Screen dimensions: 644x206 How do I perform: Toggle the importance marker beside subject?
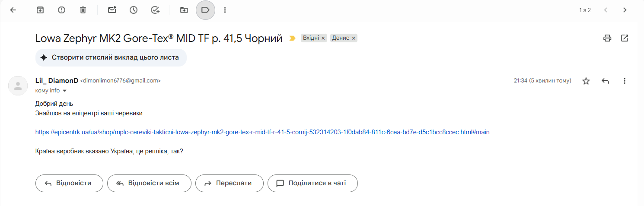[x=292, y=38]
